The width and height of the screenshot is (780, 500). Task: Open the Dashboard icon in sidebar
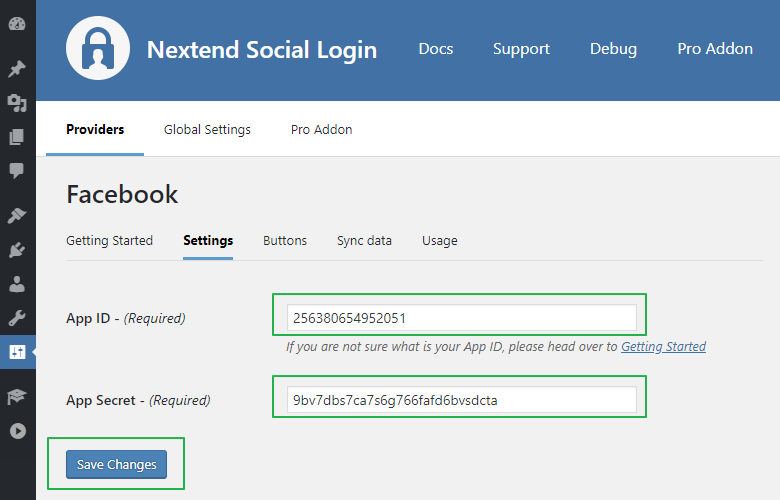coord(17,24)
